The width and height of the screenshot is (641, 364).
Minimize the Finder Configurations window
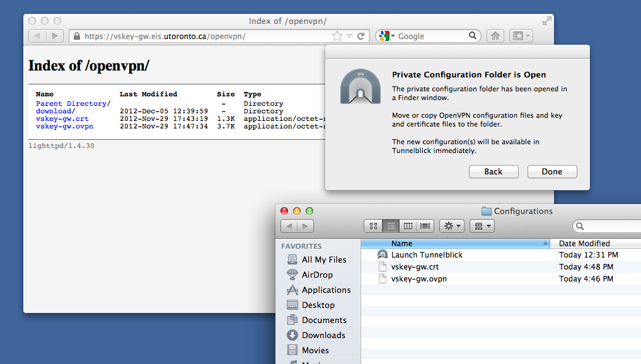click(x=297, y=211)
